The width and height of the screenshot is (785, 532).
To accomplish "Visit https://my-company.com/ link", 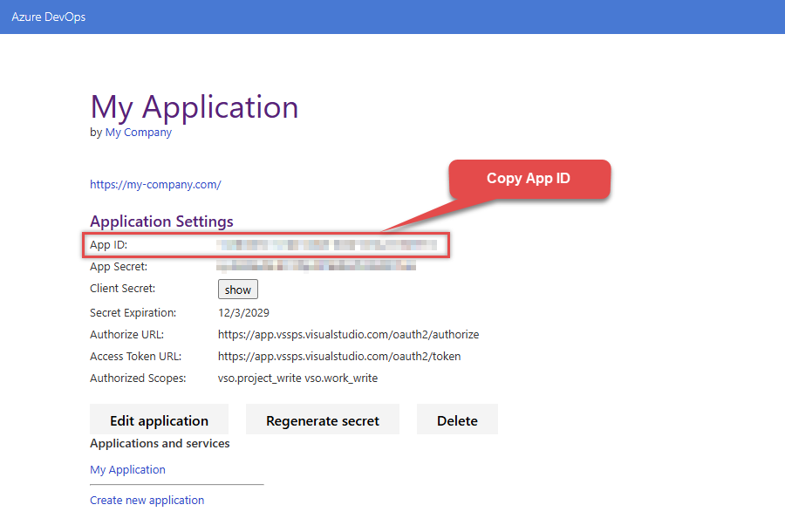I will click(x=155, y=185).
